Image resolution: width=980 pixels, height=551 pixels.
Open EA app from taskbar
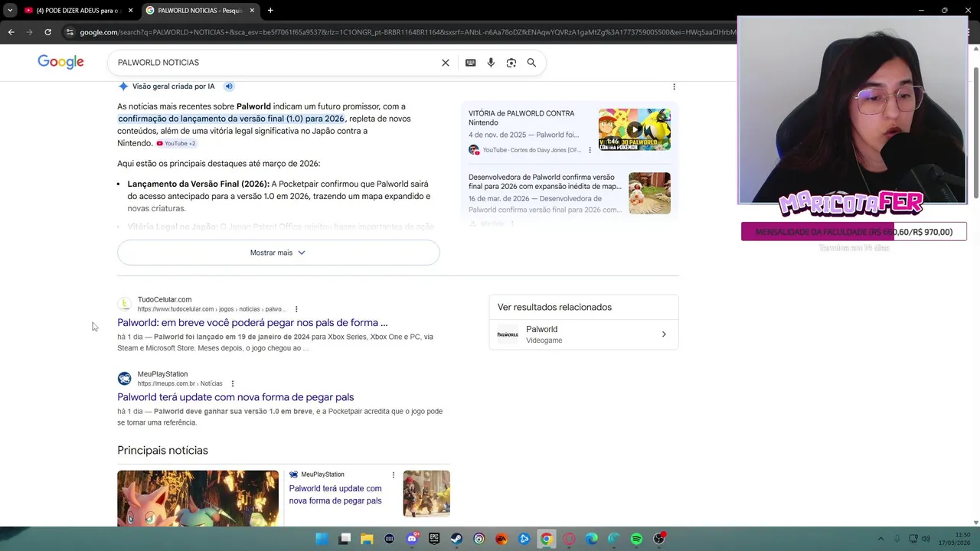[x=501, y=539]
